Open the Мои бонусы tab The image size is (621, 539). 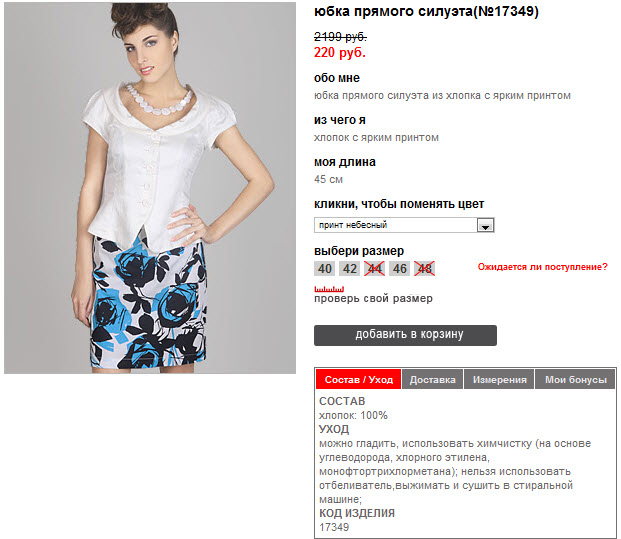coord(575,379)
